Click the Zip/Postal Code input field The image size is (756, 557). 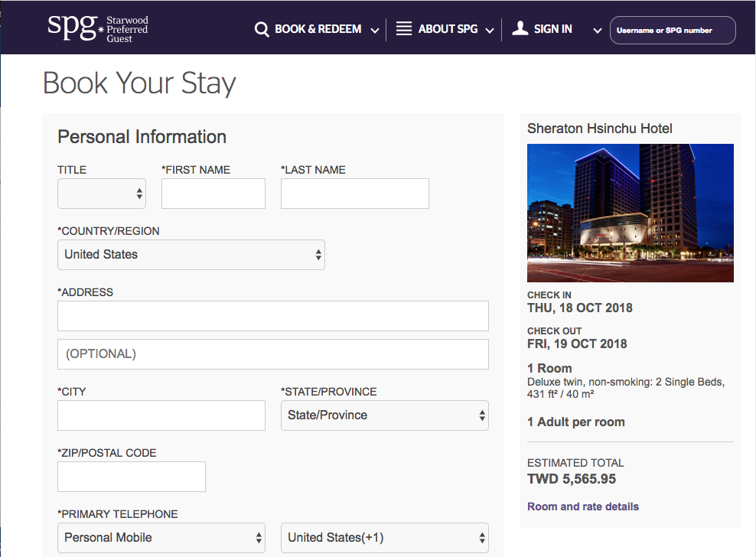(131, 477)
